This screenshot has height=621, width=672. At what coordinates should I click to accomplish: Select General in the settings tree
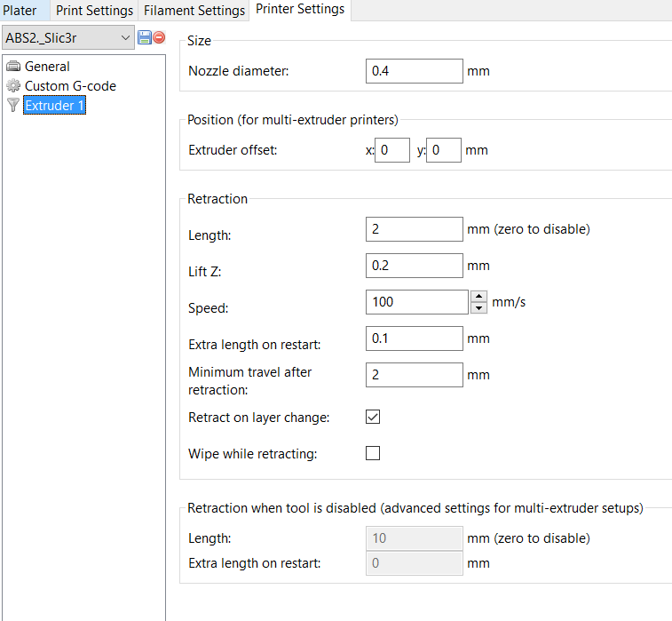[47, 67]
